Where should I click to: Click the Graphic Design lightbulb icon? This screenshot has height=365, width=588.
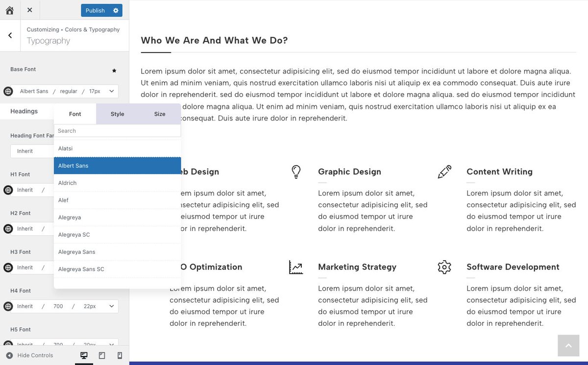tap(296, 171)
